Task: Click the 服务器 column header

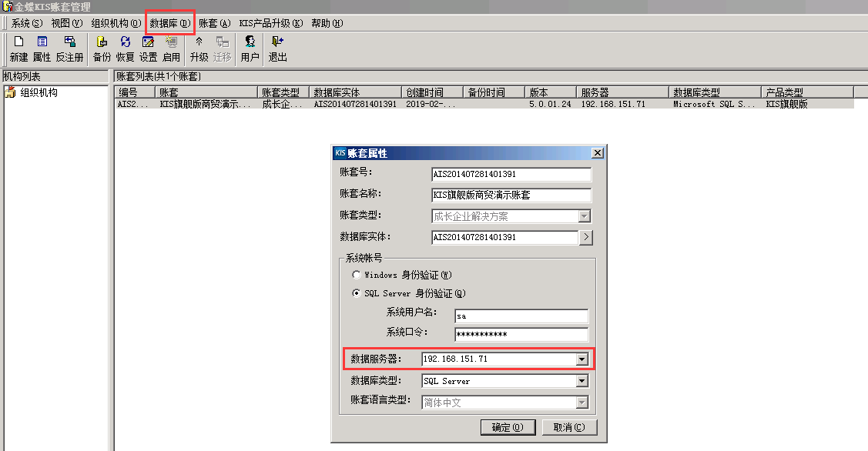Action: click(623, 92)
